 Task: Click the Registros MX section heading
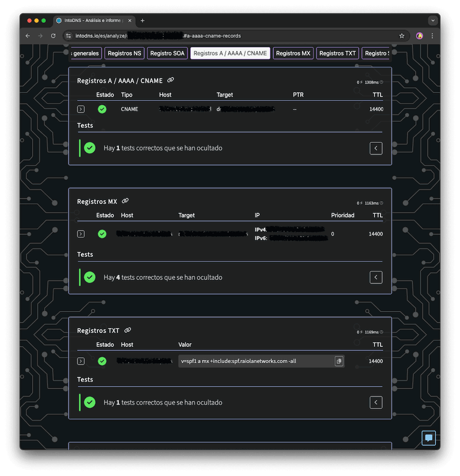click(97, 202)
